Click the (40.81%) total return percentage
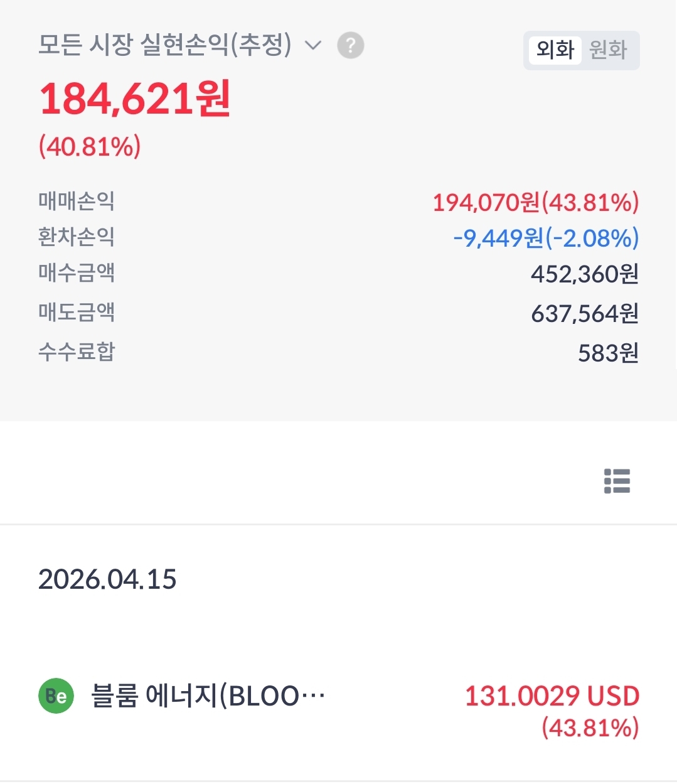This screenshot has width=677, height=784. (x=90, y=147)
